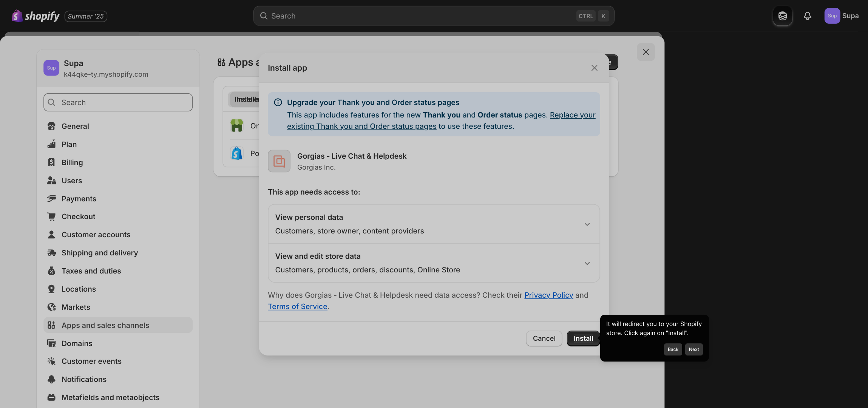868x408 pixels.
Task: Click the Shopify bag Point of Sale icon
Action: point(237,153)
